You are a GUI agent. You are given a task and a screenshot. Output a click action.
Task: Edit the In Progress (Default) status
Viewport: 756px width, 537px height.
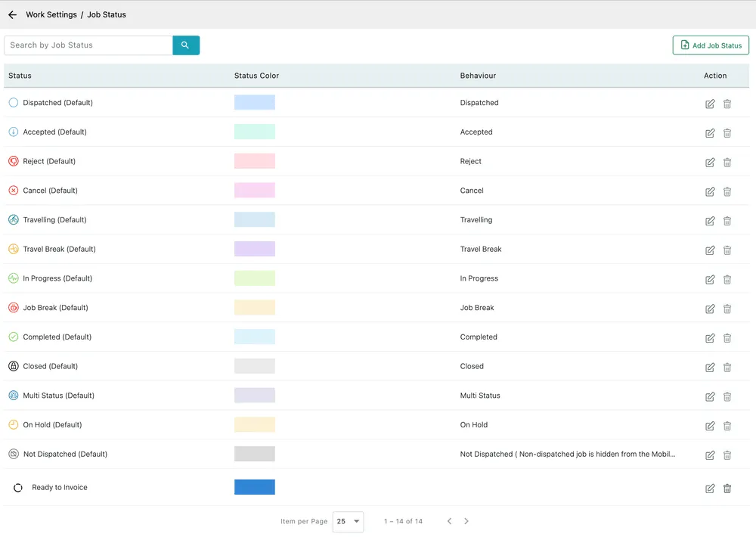click(710, 279)
